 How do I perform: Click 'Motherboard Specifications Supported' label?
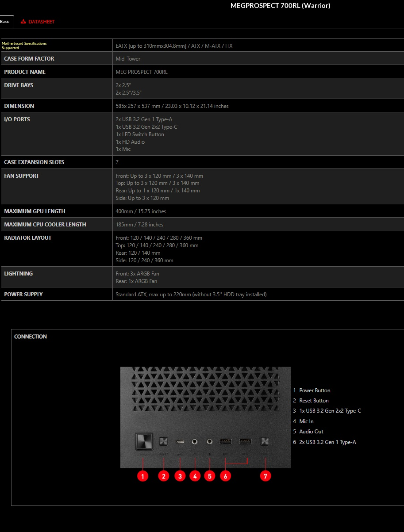point(24,46)
